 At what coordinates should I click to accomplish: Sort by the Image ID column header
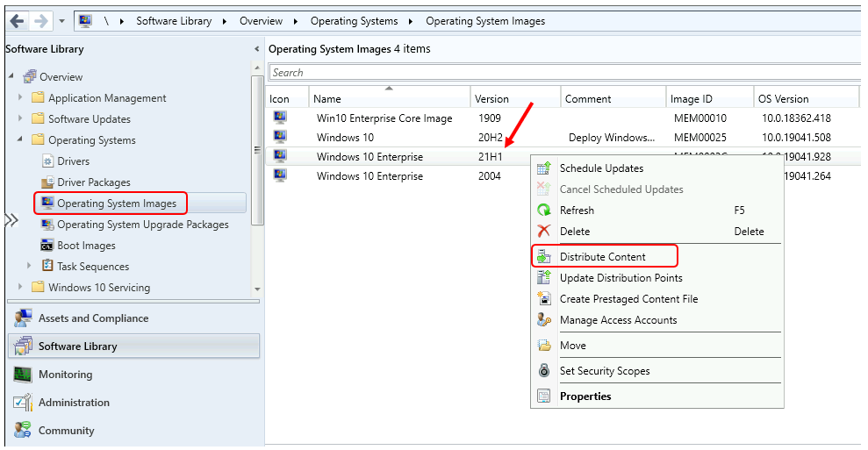[x=710, y=96]
